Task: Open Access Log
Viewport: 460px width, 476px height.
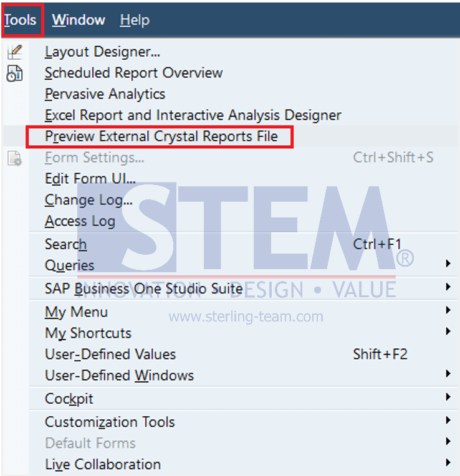Action: click(x=80, y=221)
